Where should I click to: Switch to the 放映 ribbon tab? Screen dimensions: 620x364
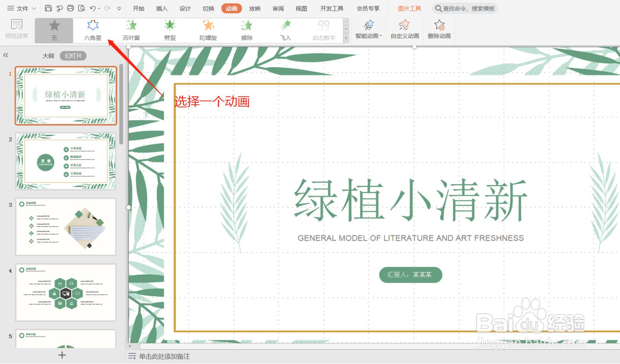(x=255, y=8)
